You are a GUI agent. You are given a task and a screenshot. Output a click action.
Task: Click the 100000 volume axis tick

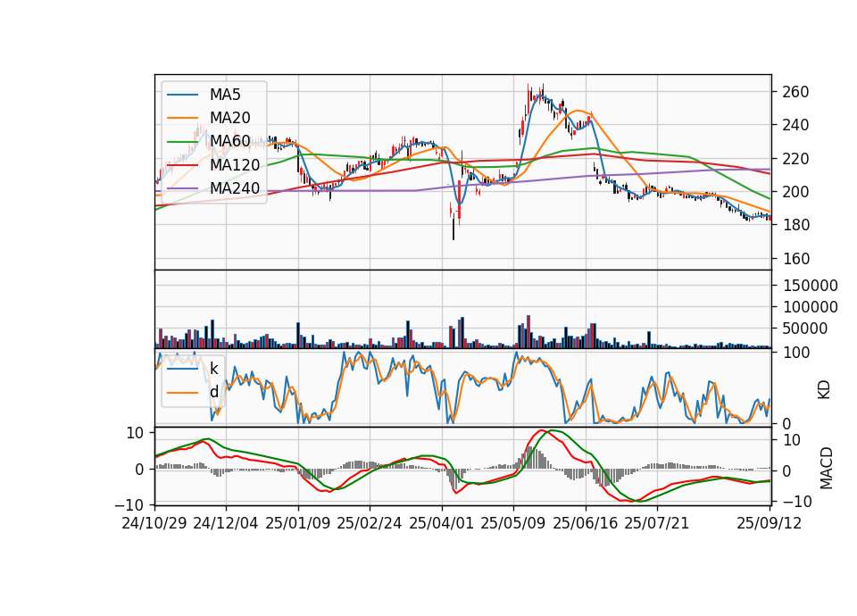pyautogui.click(x=810, y=307)
